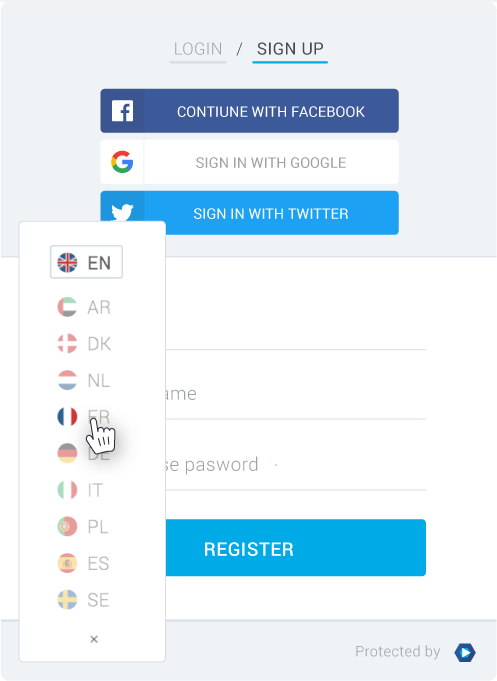
Task: Select the AR language flag
Action: coord(67,307)
